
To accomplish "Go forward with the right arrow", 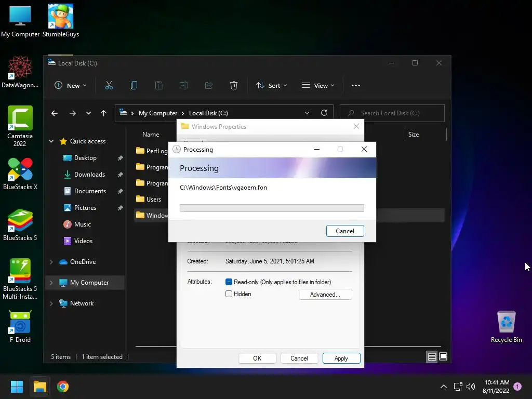I will click(x=73, y=113).
